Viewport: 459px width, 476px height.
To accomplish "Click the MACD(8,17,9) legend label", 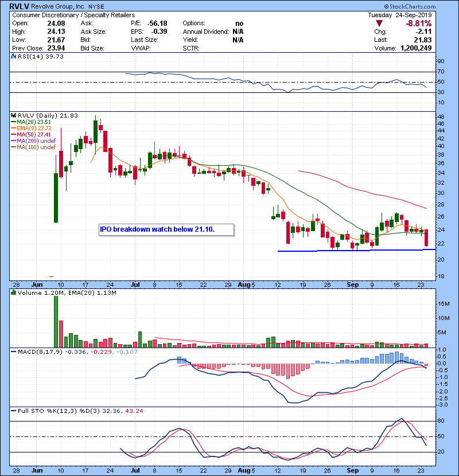I will pyautogui.click(x=40, y=352).
